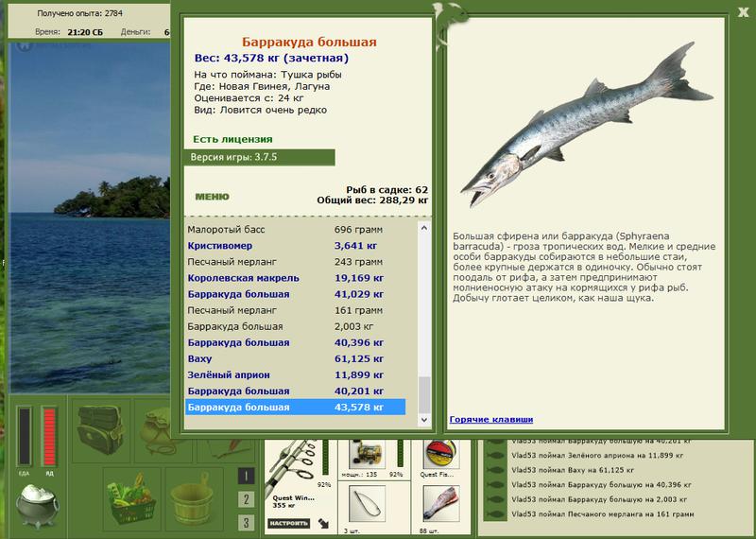This screenshot has width=756, height=539.
Task: Click the Версия игры: 3.7.5 bar
Action: point(259,157)
